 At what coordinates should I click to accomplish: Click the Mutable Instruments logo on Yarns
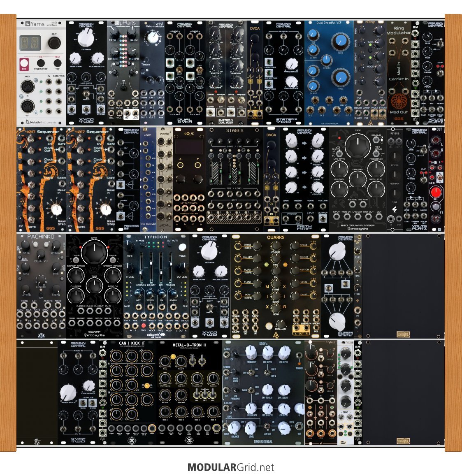point(41,122)
